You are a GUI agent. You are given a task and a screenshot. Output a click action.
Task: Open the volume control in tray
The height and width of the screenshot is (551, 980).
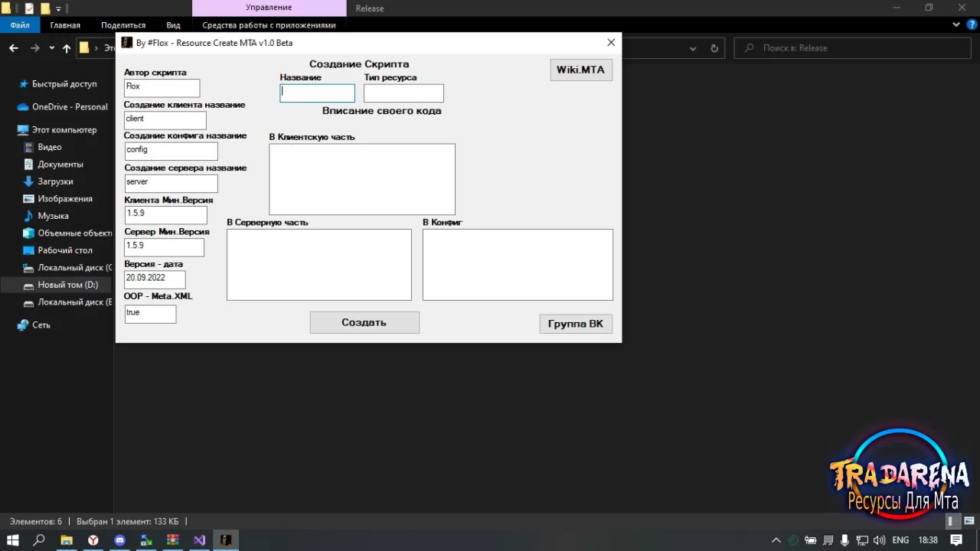[x=879, y=540]
